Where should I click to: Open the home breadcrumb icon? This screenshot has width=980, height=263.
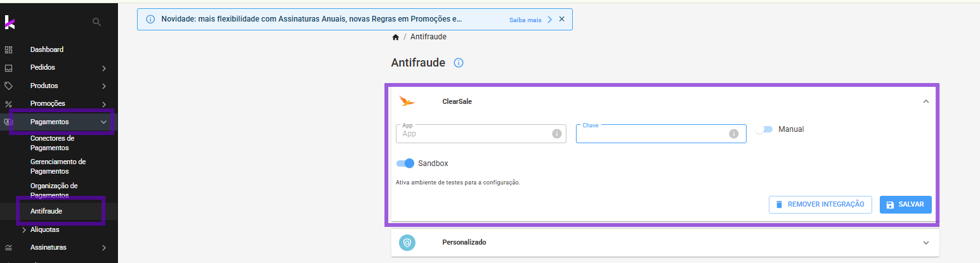click(396, 37)
